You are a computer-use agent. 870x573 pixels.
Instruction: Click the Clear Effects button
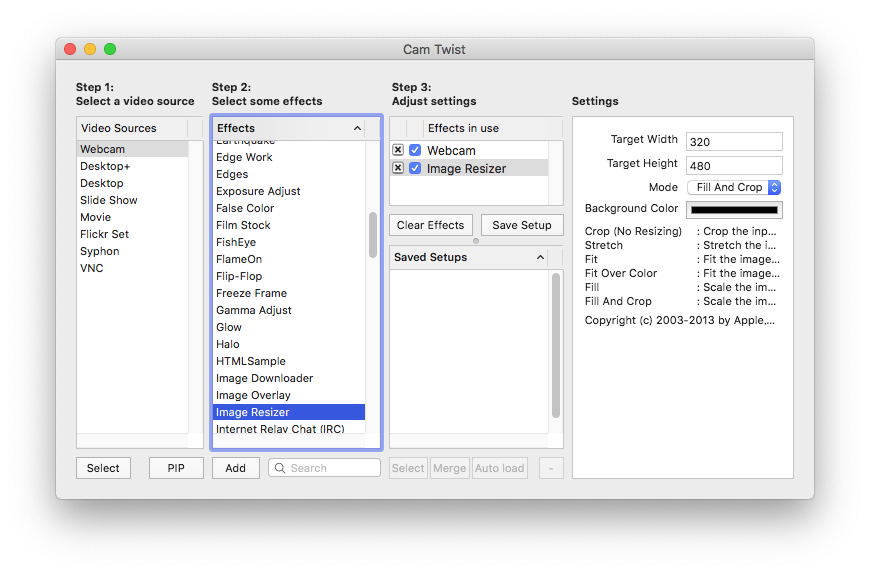430,225
